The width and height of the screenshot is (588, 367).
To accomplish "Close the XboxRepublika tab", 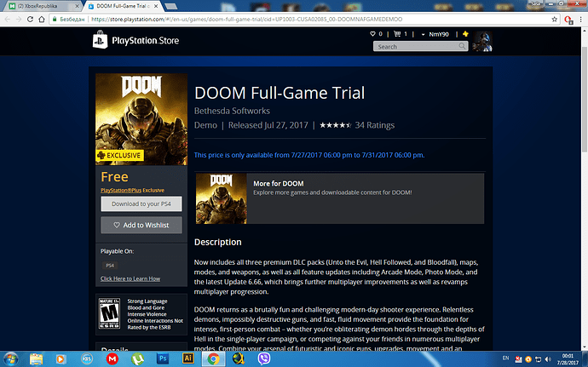I will click(77, 6).
